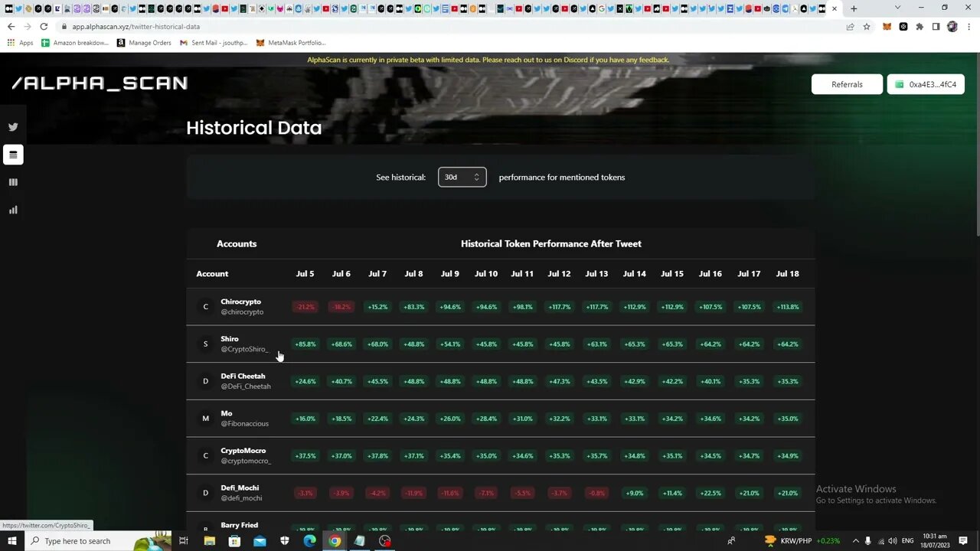The height and width of the screenshot is (551, 980).
Task: Open the bar chart sidebar icon
Action: (13, 210)
